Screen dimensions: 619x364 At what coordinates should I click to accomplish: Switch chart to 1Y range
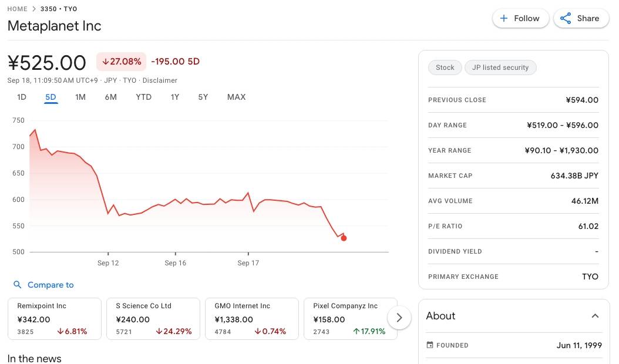point(175,97)
